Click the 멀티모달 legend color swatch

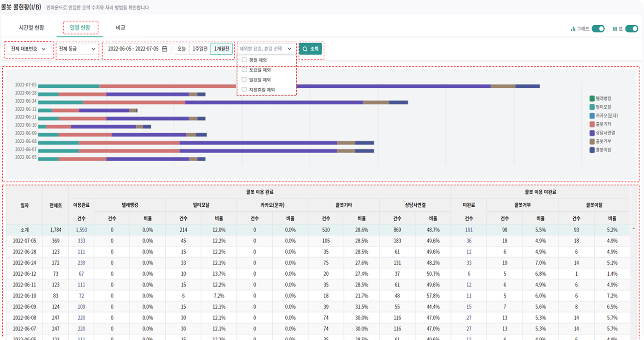(592, 107)
